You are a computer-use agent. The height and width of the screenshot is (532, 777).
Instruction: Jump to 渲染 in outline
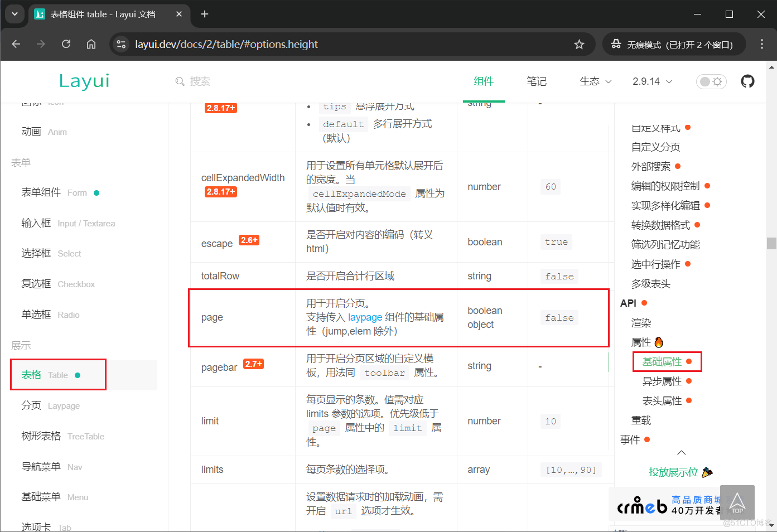[641, 323]
